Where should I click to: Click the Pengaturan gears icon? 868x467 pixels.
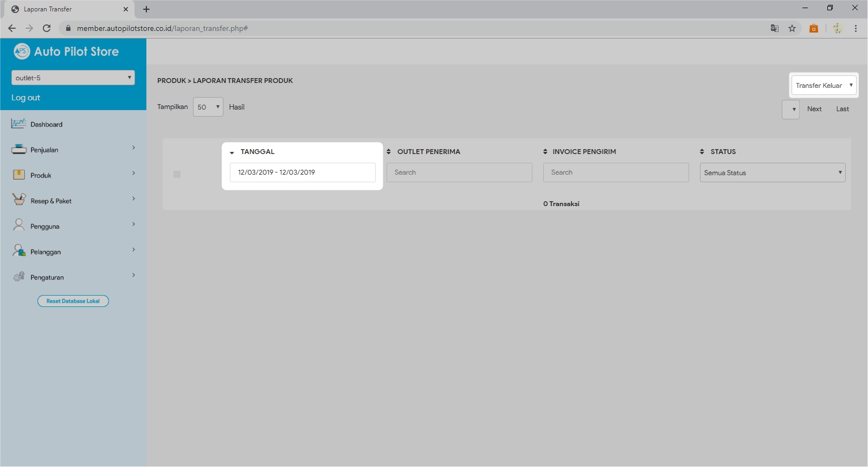[19, 277]
